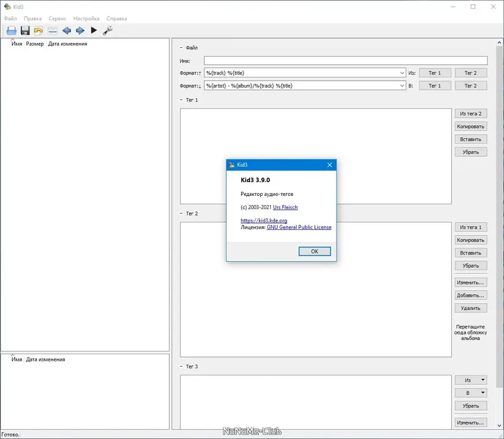This screenshot has width=504, height=439.
Task: Click Изменить... in Тег 2 section
Action: coord(471,283)
